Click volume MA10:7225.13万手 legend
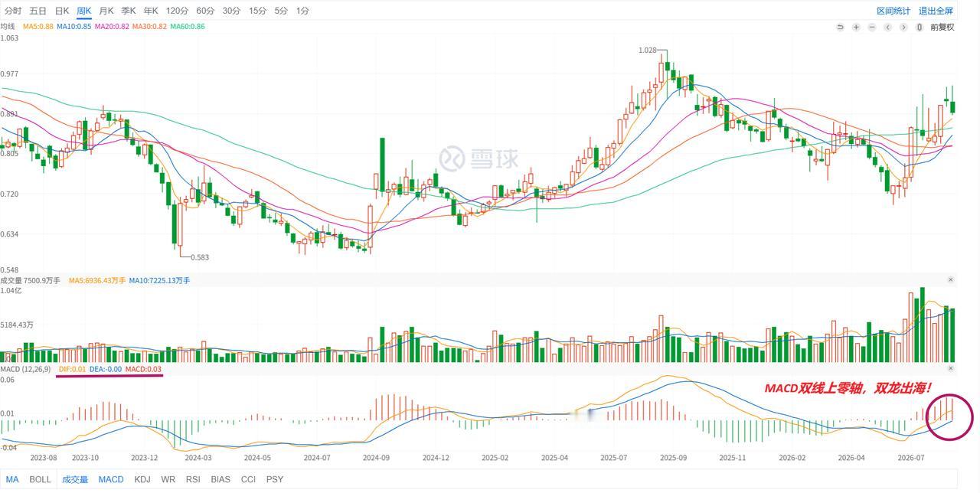980x493 pixels. [x=159, y=281]
